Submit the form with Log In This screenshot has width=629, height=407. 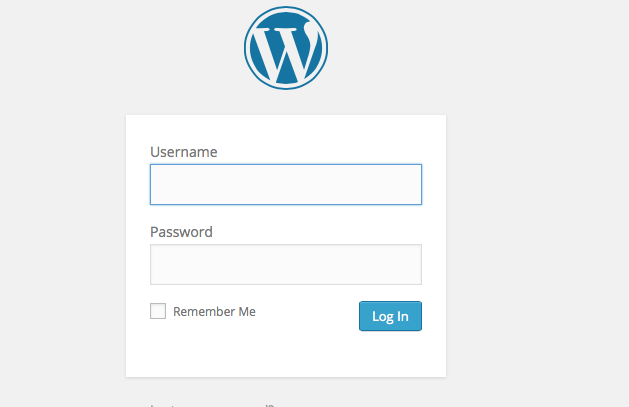point(390,316)
